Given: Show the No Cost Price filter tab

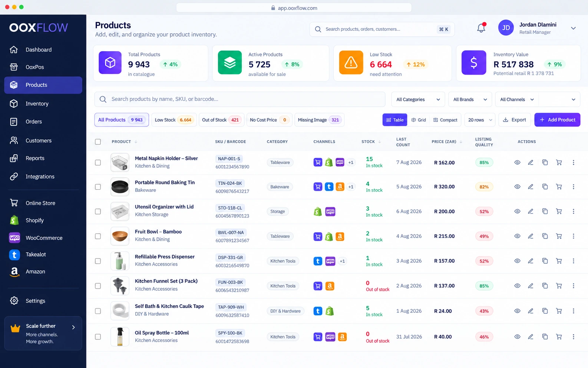Looking at the screenshot, I should (269, 120).
